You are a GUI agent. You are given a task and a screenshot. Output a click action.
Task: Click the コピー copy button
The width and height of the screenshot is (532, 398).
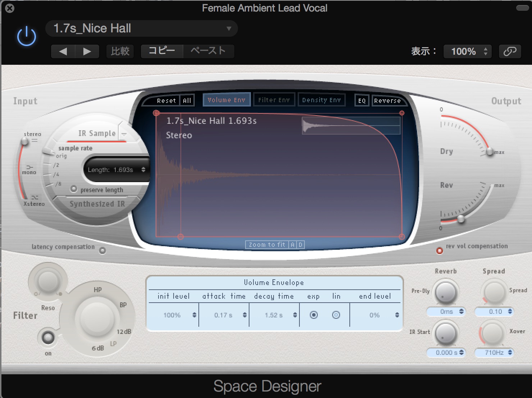pos(162,51)
